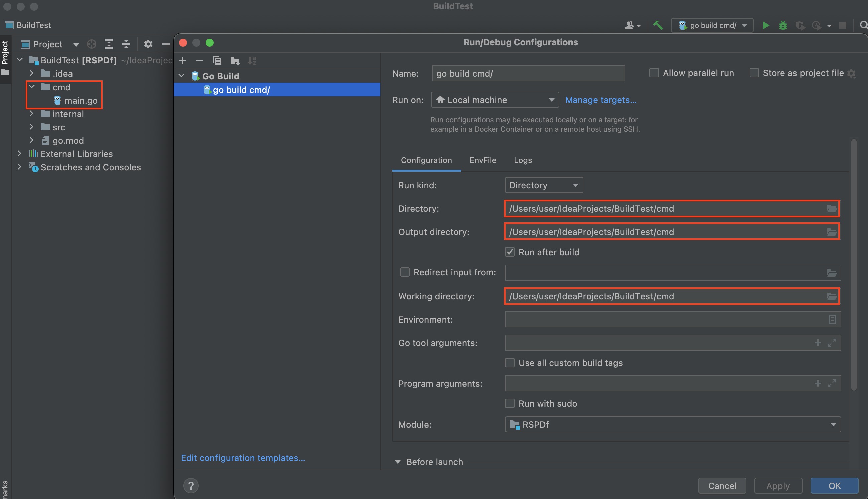The image size is (868, 499).
Task: Click Select Opened File target icon
Action: pos(92,44)
